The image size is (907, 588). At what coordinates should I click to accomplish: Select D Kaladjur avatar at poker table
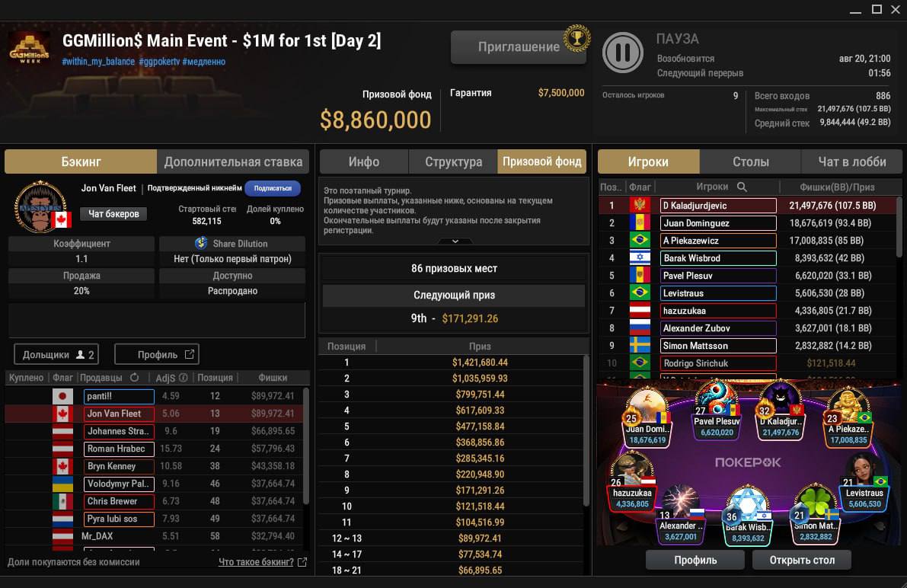(781, 401)
